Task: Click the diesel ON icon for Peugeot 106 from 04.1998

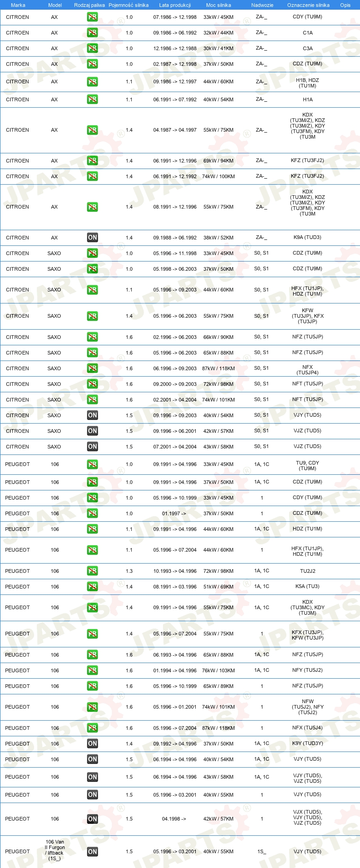Action: tap(93, 819)
